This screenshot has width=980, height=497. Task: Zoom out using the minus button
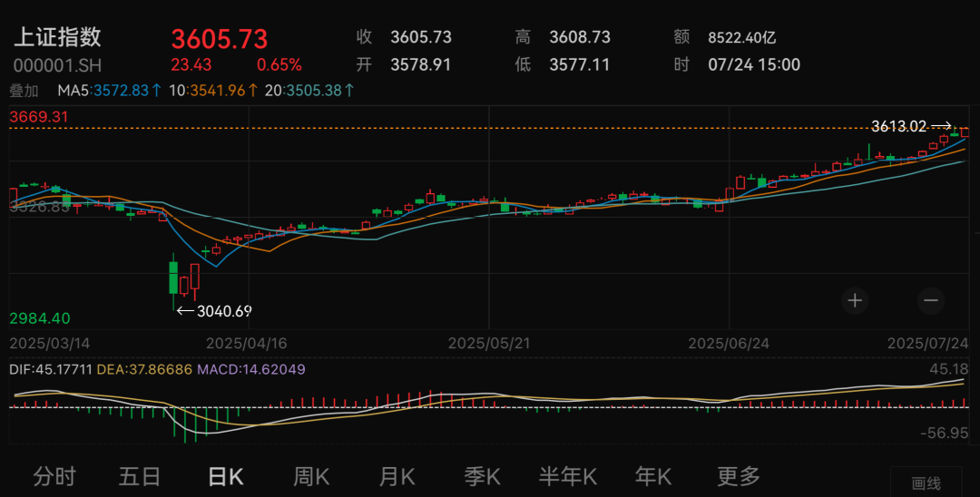coord(930,300)
